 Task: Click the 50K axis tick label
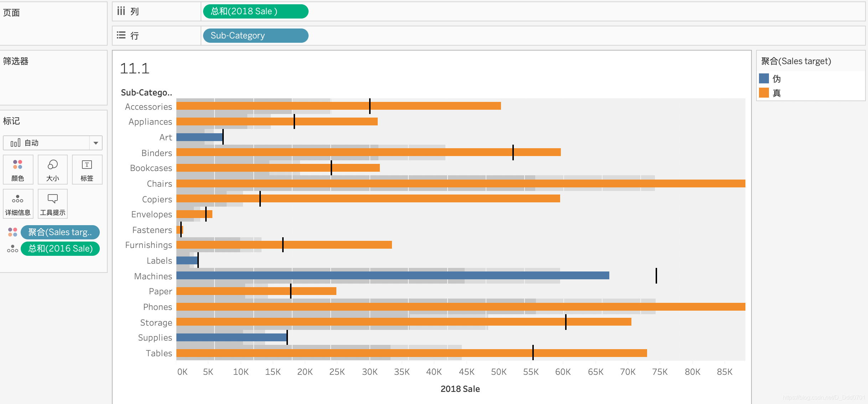[498, 372]
